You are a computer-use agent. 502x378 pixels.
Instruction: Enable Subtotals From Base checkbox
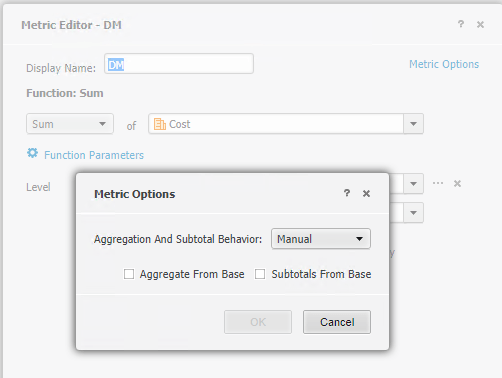(x=260, y=274)
